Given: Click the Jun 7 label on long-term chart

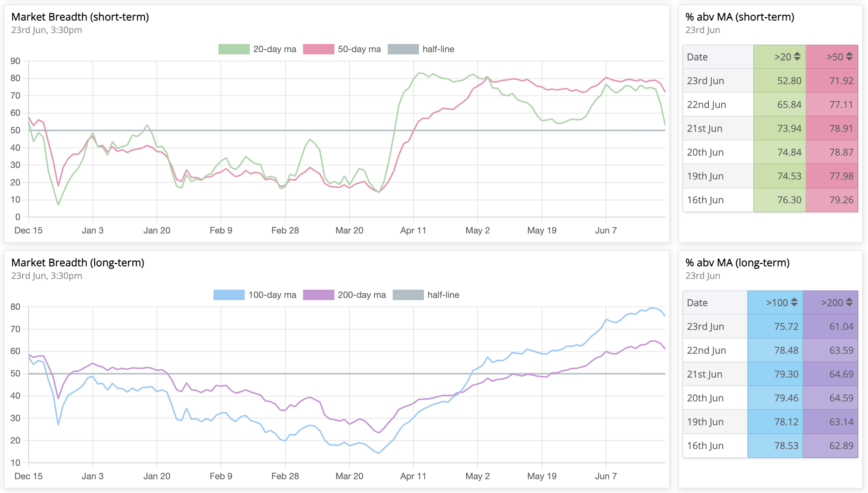Looking at the screenshot, I should 606,476.
